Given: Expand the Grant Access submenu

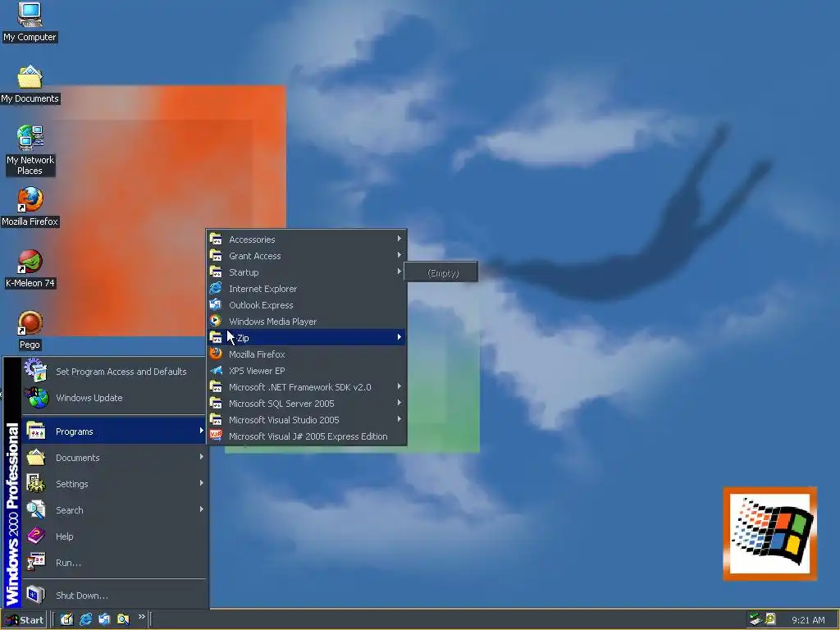Looking at the screenshot, I should pos(307,256).
